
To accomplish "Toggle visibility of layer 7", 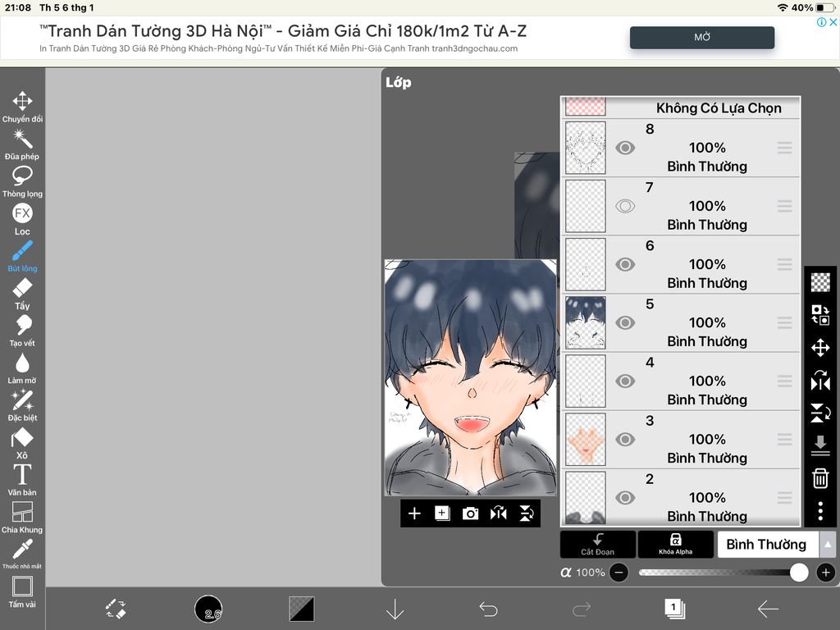I will point(625,206).
